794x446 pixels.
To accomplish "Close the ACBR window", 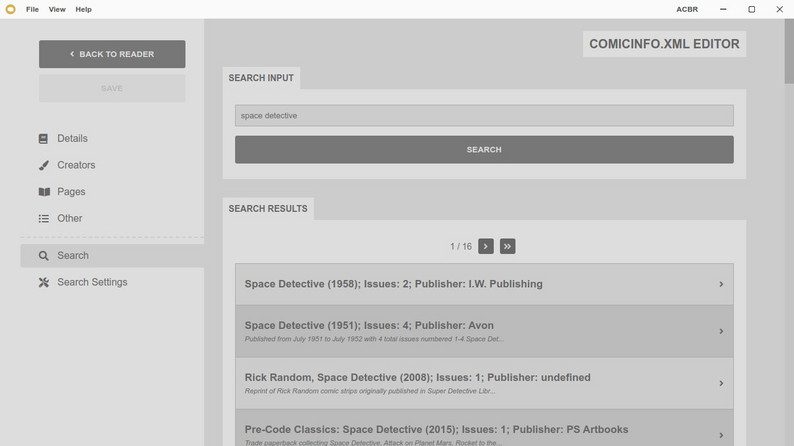I will tap(780, 9).
